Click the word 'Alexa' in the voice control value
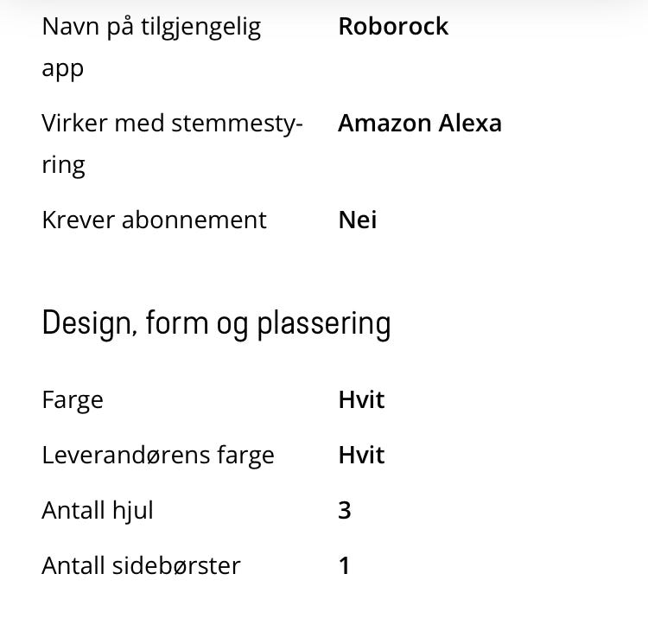The width and height of the screenshot is (648, 644). click(x=470, y=123)
